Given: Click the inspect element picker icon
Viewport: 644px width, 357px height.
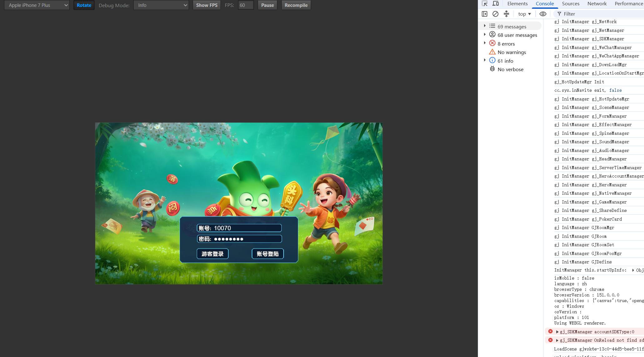Looking at the screenshot, I should (484, 4).
